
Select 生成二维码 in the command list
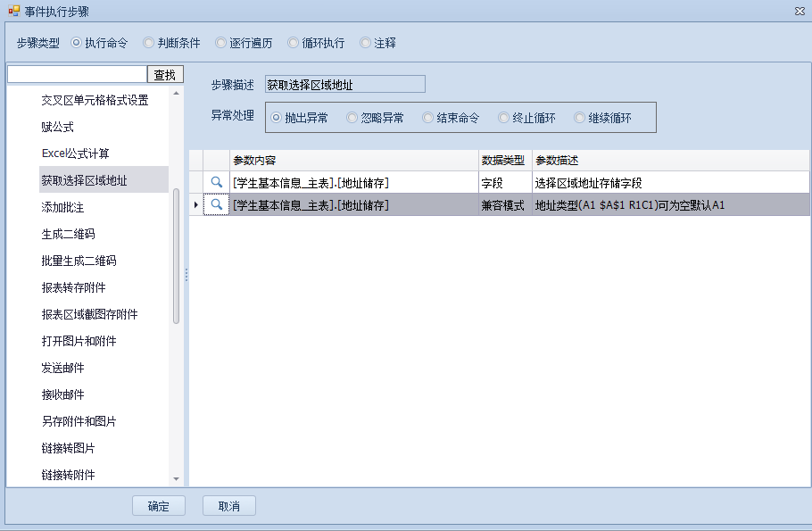tap(68, 234)
